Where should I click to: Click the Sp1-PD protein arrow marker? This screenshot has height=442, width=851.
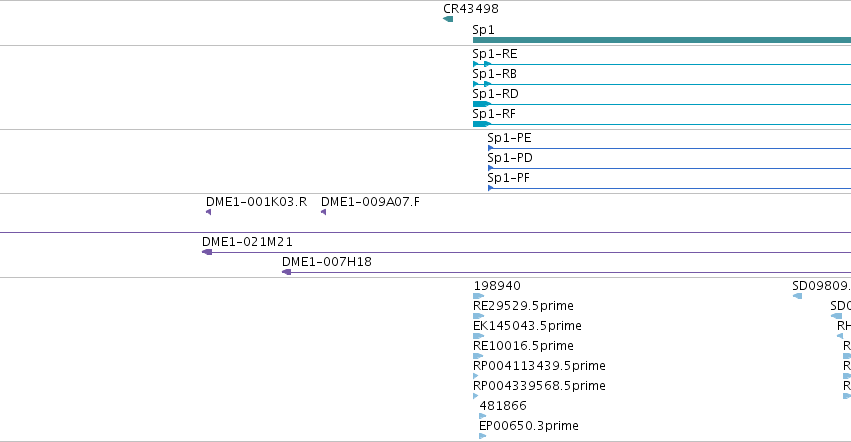click(x=491, y=168)
